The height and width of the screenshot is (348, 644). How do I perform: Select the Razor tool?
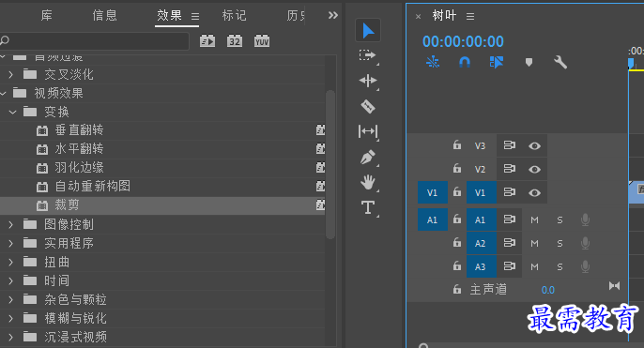click(x=368, y=107)
